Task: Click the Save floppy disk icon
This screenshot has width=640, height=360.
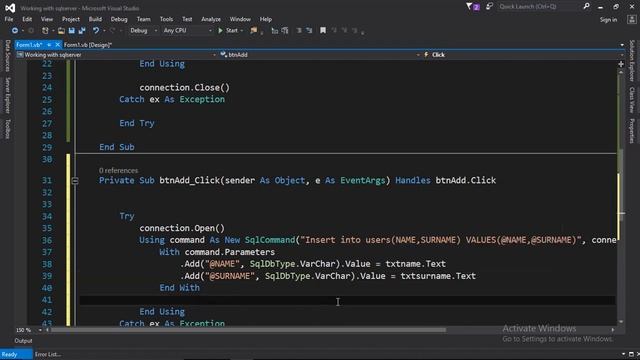Action: (x=71, y=31)
